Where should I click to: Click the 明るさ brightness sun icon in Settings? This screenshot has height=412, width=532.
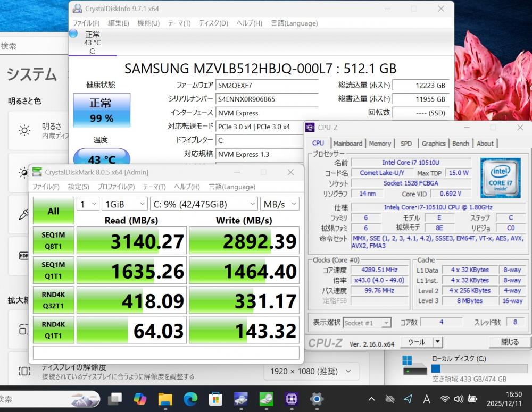point(24,130)
